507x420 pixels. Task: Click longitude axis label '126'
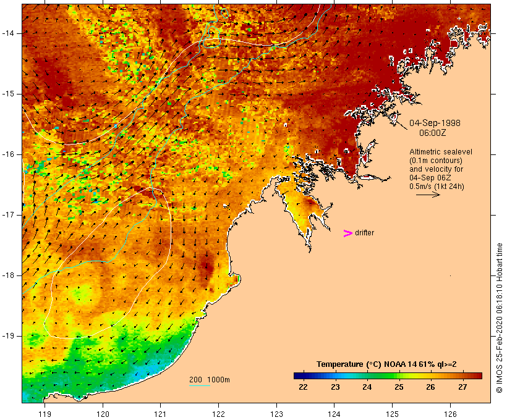[x=450, y=414]
